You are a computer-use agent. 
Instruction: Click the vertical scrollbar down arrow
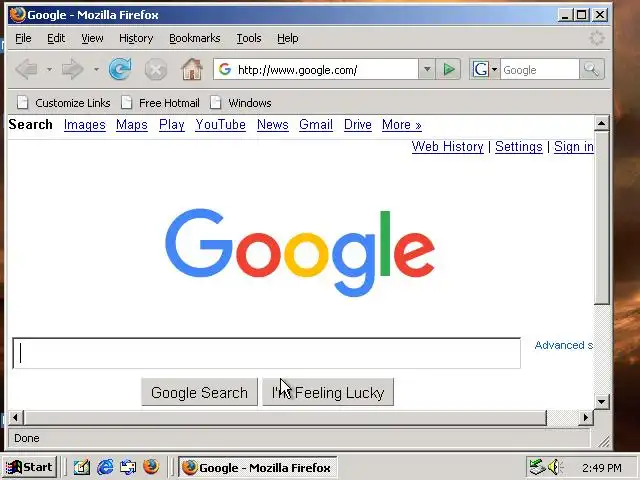601,402
